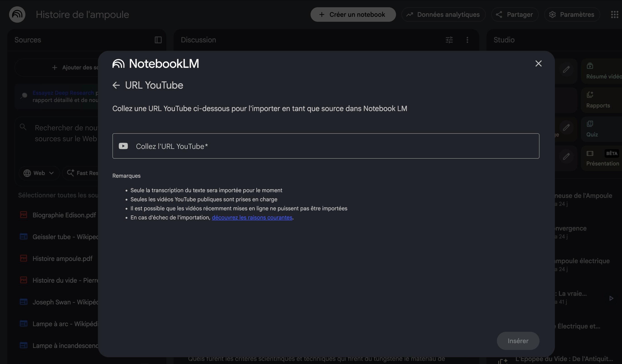Play the La vraie... Studio item
622x364 pixels.
point(611,298)
